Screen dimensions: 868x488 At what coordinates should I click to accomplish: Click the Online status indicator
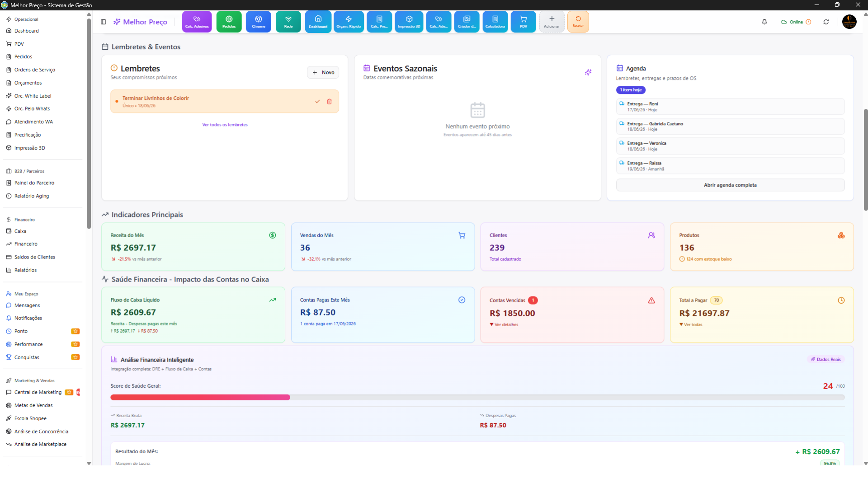(796, 22)
